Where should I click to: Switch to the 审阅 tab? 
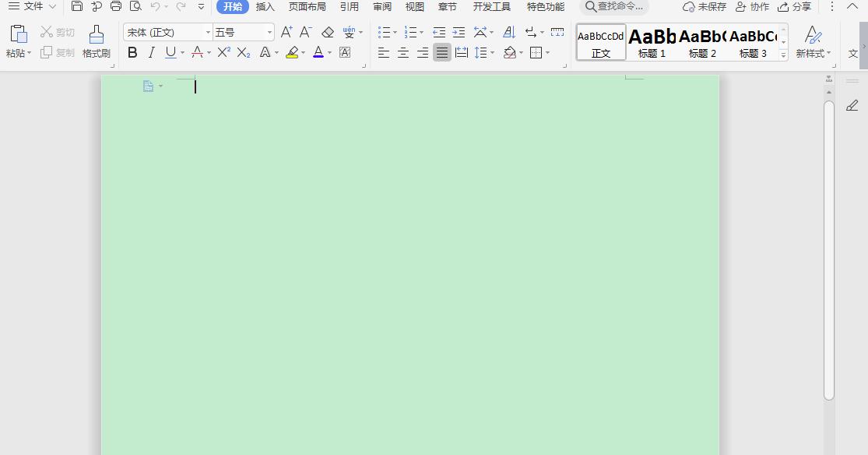(x=382, y=7)
